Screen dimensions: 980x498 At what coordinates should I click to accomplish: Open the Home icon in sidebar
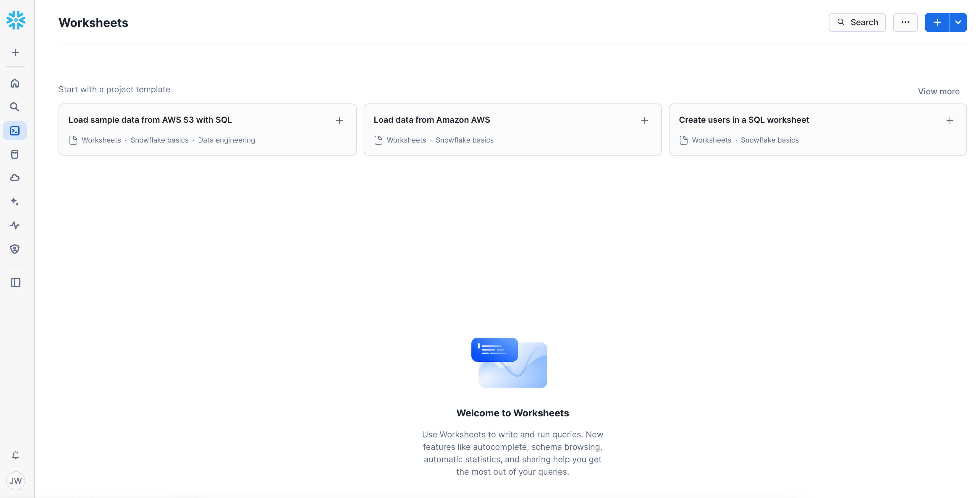point(15,83)
